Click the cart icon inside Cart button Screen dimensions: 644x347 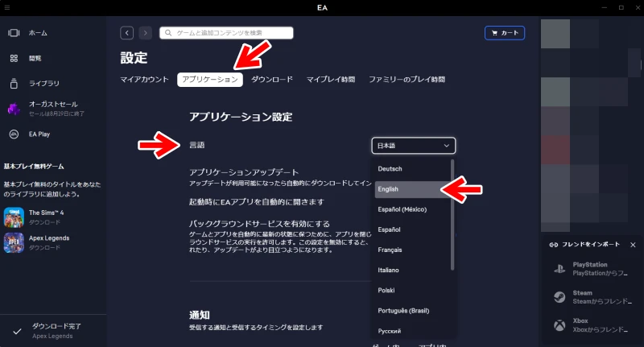[494, 33]
